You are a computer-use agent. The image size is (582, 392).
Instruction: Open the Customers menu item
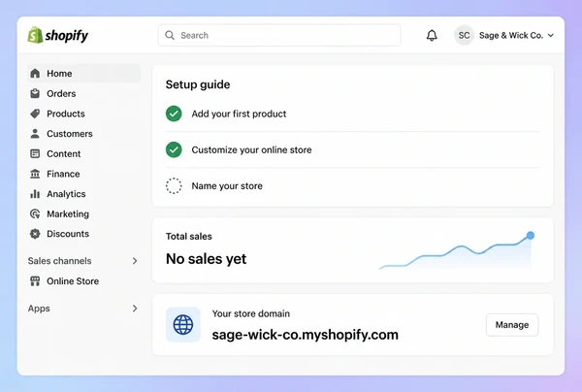click(x=83, y=133)
